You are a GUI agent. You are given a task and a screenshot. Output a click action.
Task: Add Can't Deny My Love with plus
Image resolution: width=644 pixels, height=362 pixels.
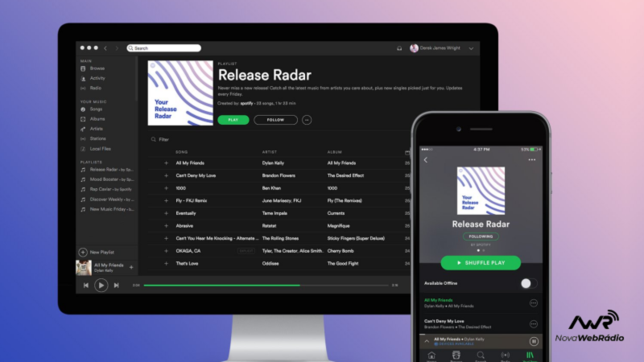(x=167, y=175)
